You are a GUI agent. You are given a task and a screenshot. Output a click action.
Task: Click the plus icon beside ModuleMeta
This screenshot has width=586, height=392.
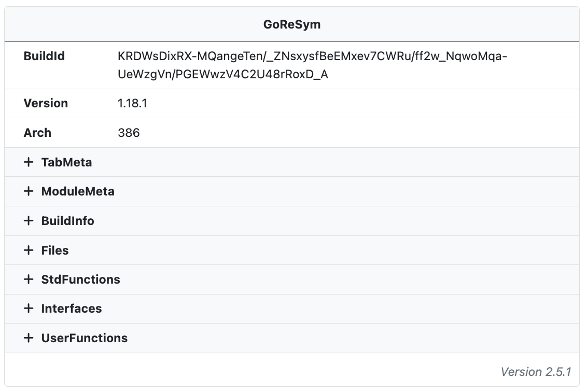click(x=29, y=191)
